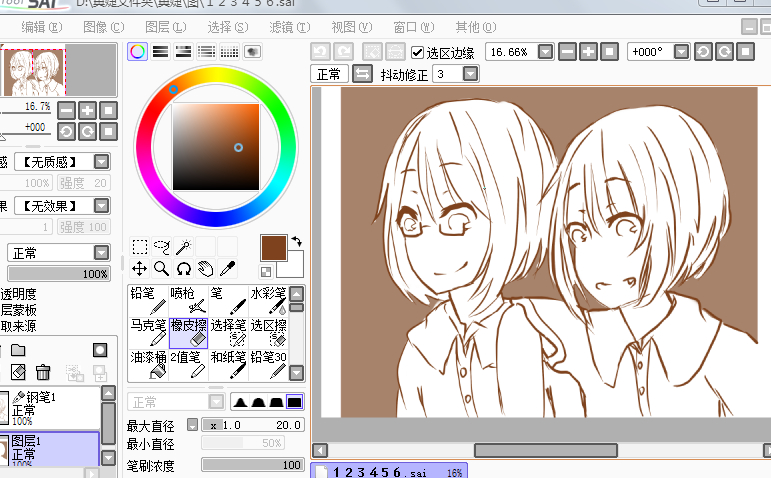Choose the 铅笔30 brush
Screen dimensions: 771x478
point(268,364)
